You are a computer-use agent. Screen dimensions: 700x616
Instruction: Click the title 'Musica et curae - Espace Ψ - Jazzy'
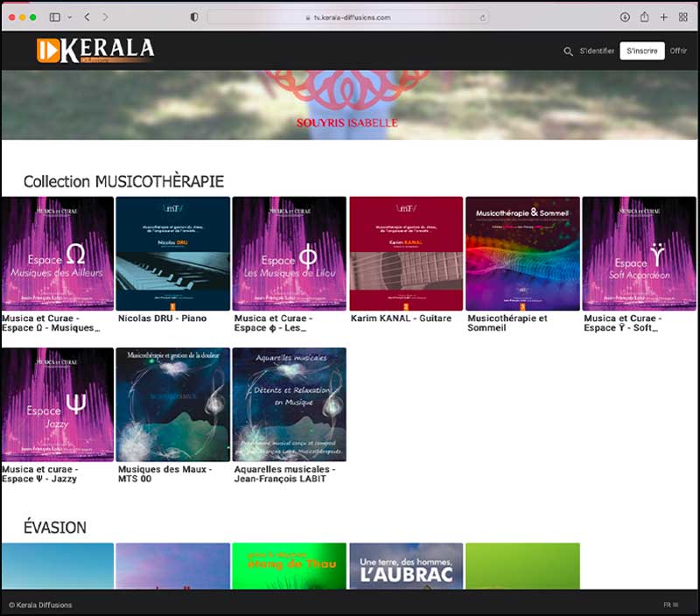click(39, 474)
